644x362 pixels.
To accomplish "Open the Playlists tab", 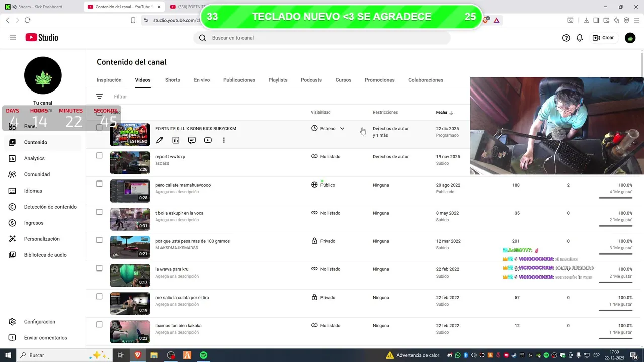I will coord(278,80).
